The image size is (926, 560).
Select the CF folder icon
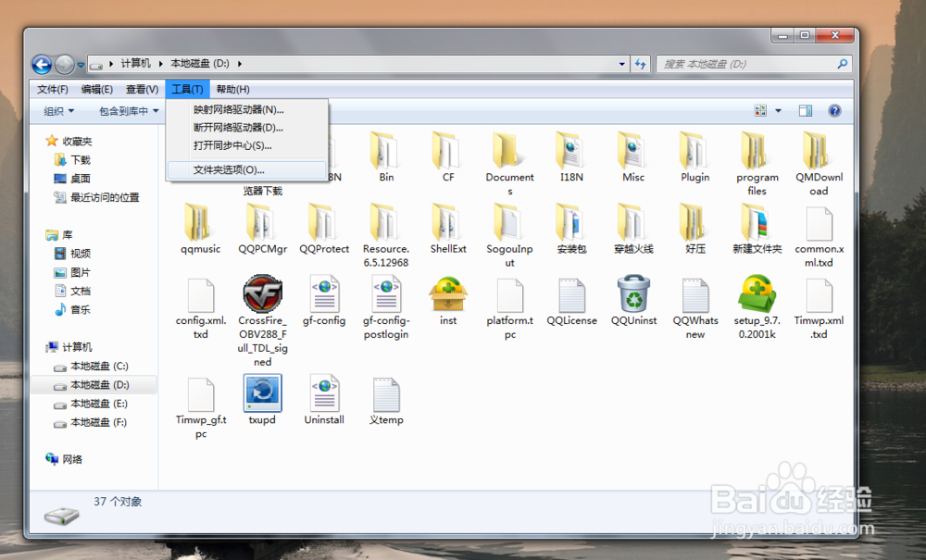coord(448,151)
